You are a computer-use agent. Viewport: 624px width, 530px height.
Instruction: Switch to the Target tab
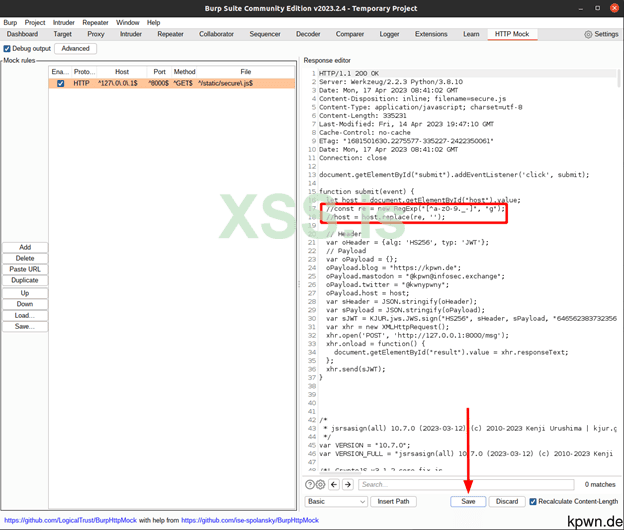(x=62, y=34)
